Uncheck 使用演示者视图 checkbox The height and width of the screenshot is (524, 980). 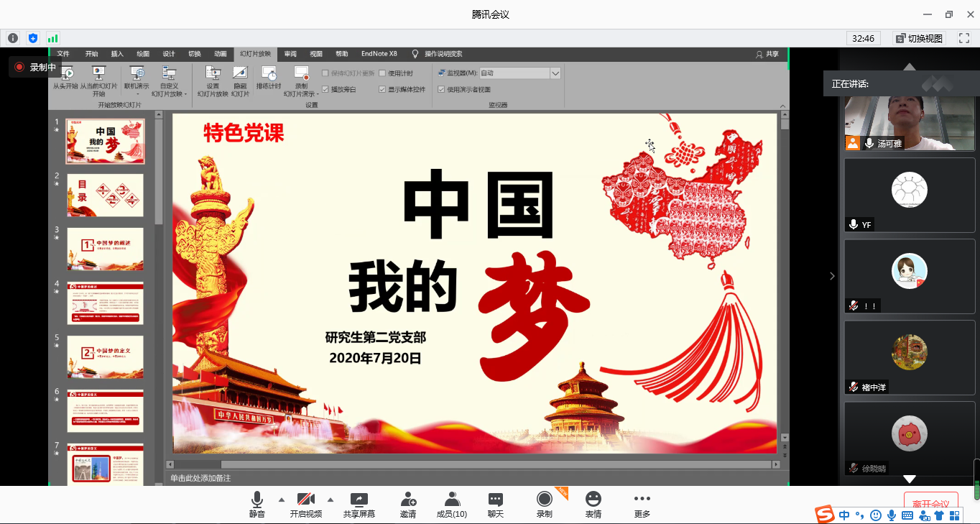441,89
